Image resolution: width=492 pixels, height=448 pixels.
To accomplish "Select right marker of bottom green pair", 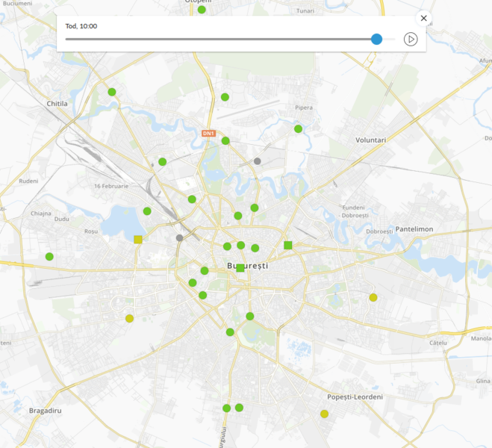I will (239, 408).
